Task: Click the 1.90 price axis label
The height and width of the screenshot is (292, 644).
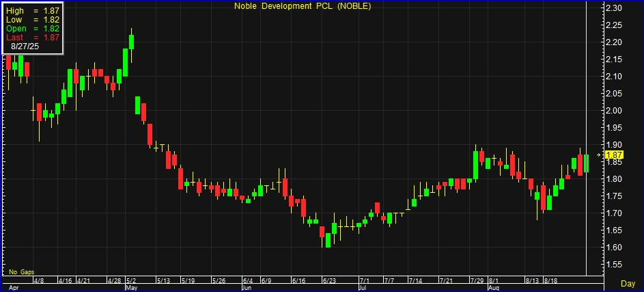Action: [x=615, y=145]
